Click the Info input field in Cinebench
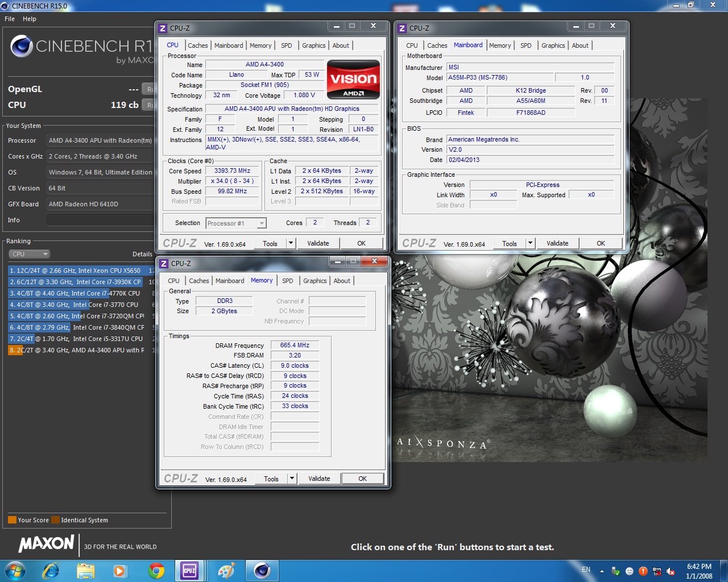 [x=100, y=220]
